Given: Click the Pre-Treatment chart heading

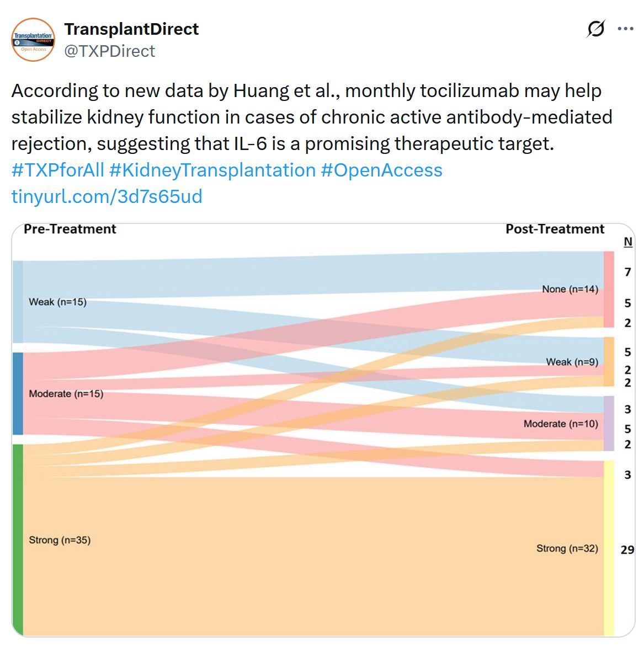Looking at the screenshot, I should pos(70,229).
